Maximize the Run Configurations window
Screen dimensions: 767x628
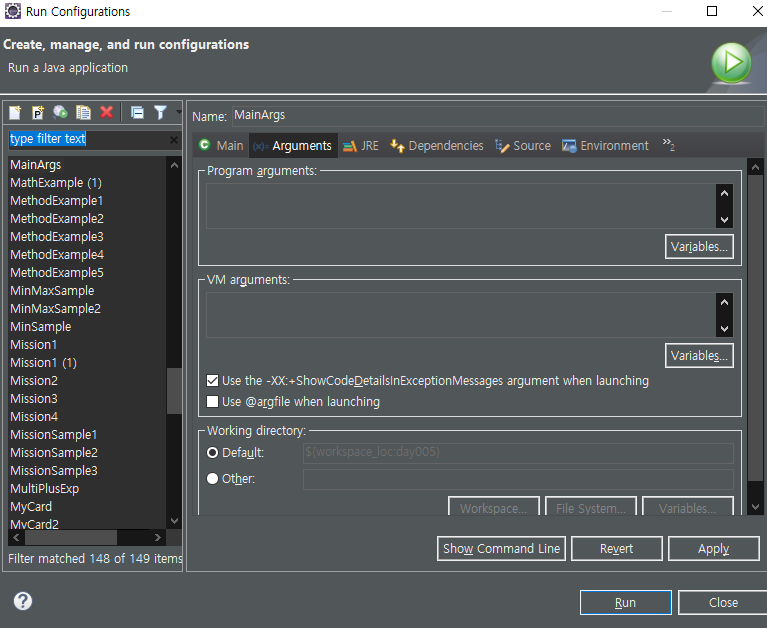pos(712,11)
